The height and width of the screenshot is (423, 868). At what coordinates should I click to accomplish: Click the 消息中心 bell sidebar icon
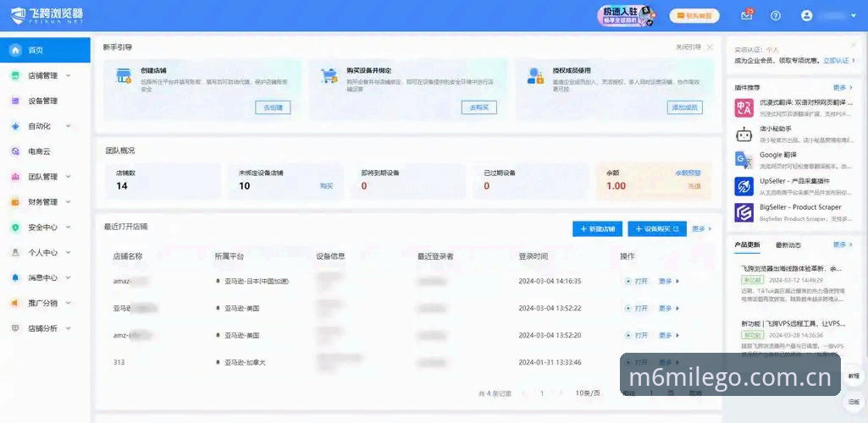16,277
